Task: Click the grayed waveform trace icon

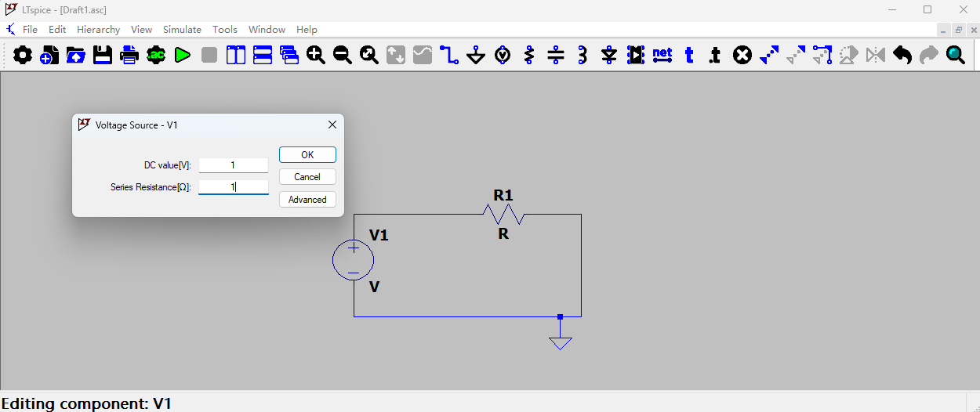Action: coord(423,55)
